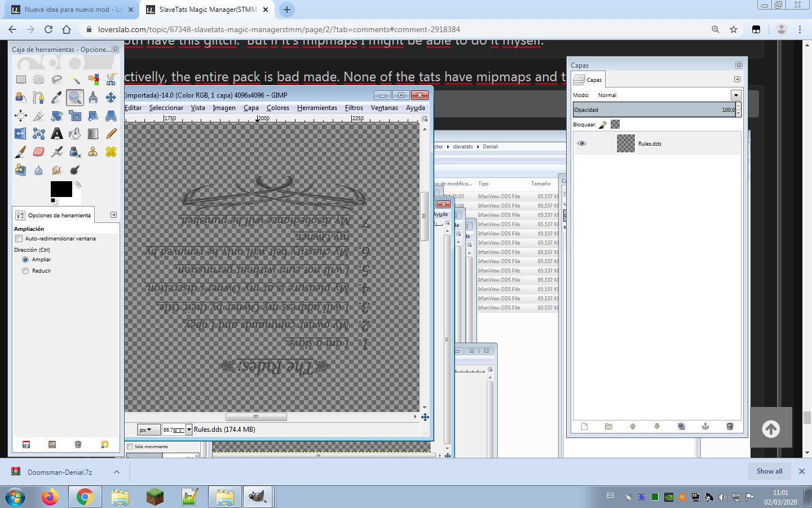Select the pink Eraser tool
This screenshot has width=812, height=508.
(39, 152)
